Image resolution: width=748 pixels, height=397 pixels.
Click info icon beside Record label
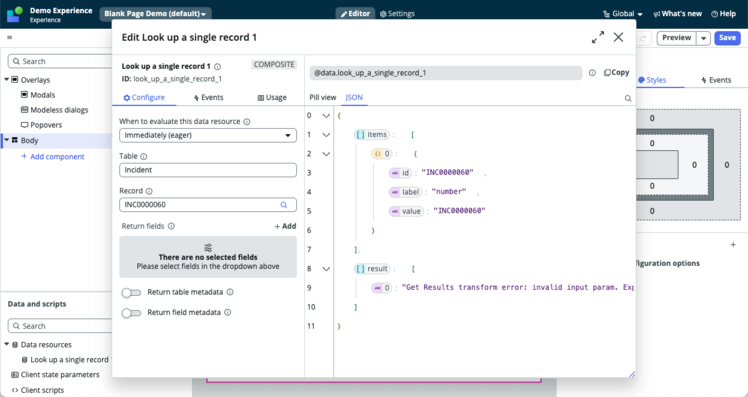coord(149,191)
